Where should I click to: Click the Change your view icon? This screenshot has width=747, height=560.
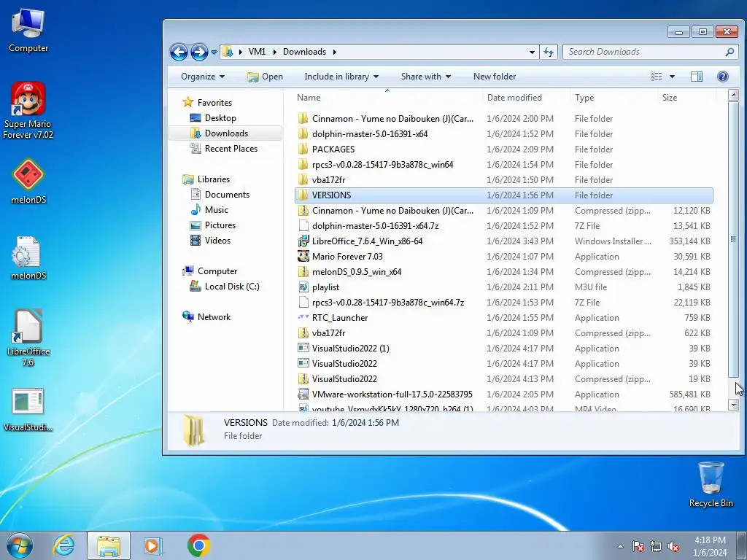[657, 76]
